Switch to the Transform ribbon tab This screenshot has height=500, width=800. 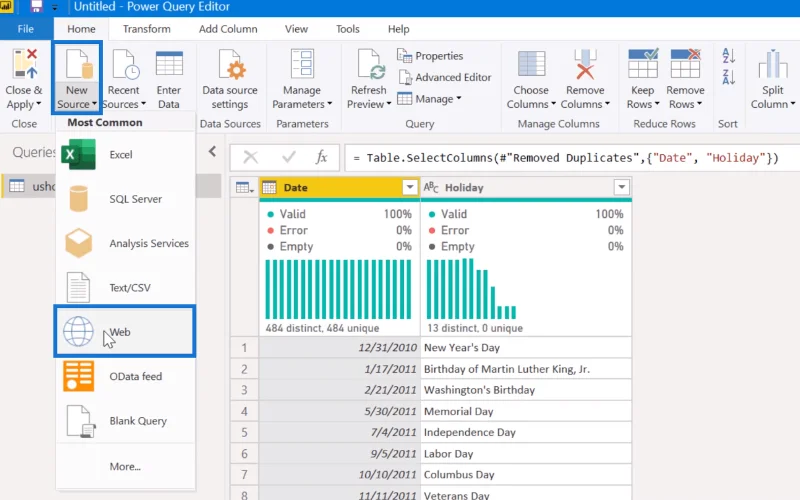[146, 29]
